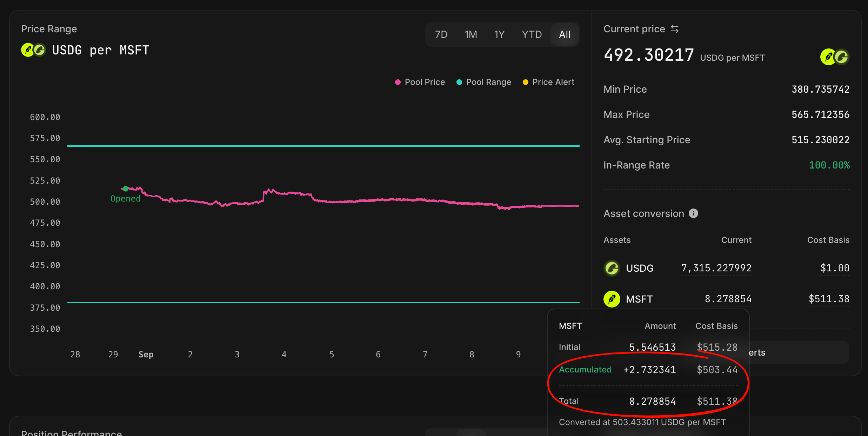Click the MSFT current amount 8.278854
Viewport: 868px width, 436px height.
click(728, 299)
